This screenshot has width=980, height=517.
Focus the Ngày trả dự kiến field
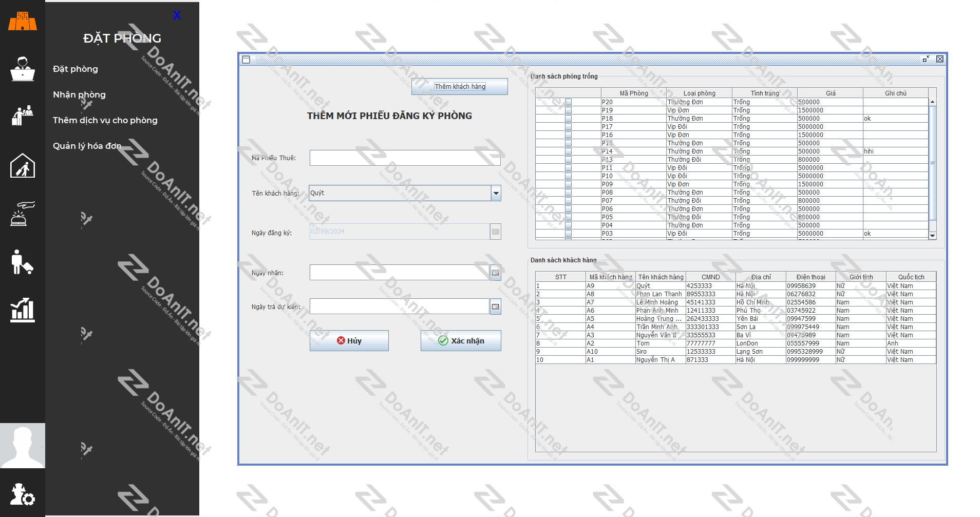coord(400,307)
